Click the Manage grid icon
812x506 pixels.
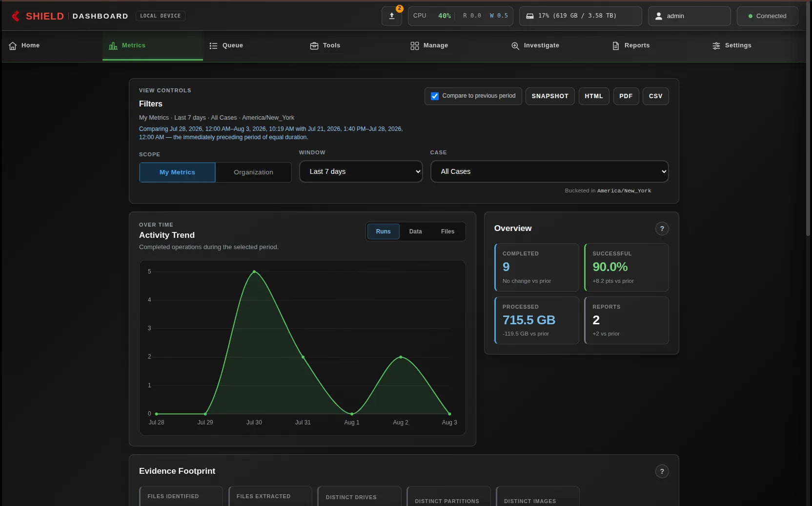pyautogui.click(x=415, y=46)
